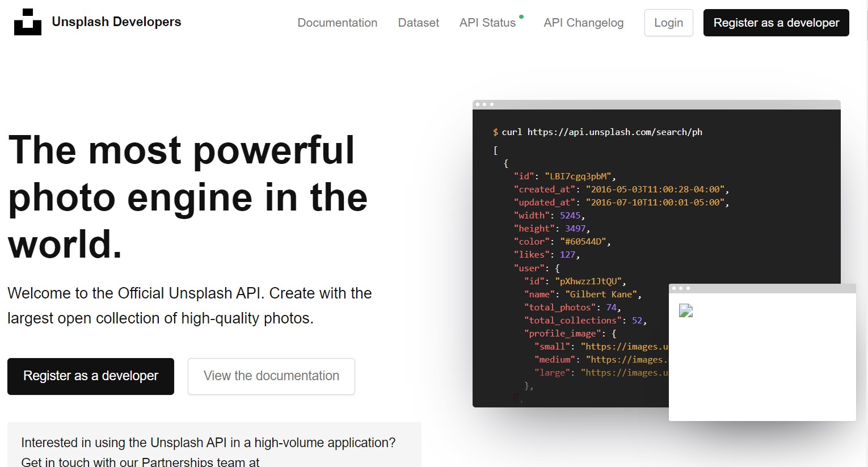Image resolution: width=868 pixels, height=467 pixels.
Task: Click the "pXhwzz1JtQU" user id value
Action: coord(588,281)
